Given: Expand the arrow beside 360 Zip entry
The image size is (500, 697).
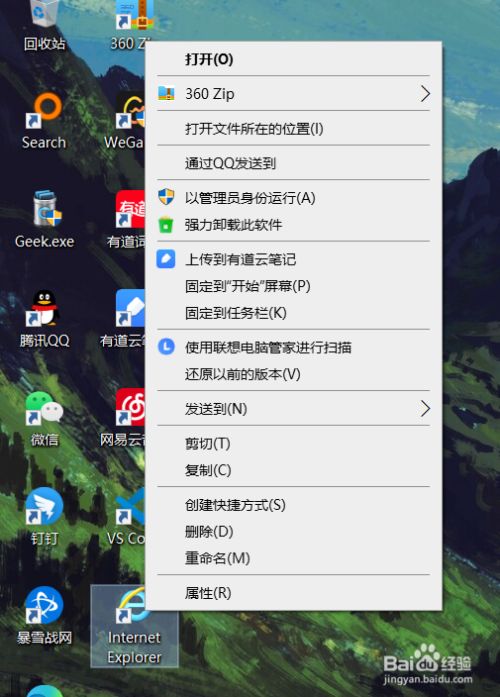Looking at the screenshot, I should pos(425,94).
